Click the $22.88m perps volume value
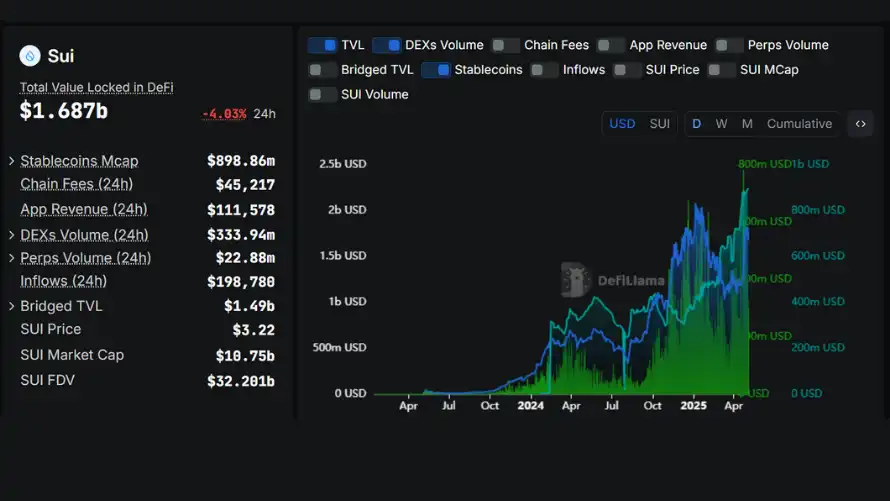 point(245,258)
